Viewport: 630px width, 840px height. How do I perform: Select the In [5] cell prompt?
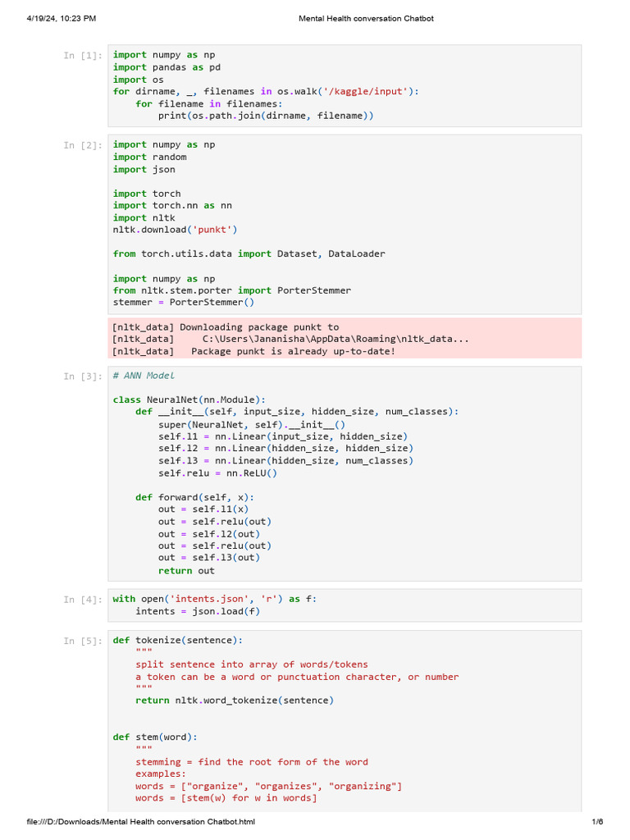coord(83,641)
